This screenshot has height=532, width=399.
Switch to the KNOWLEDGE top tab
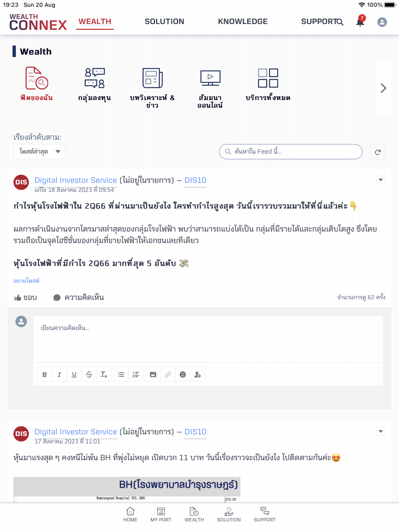(243, 22)
